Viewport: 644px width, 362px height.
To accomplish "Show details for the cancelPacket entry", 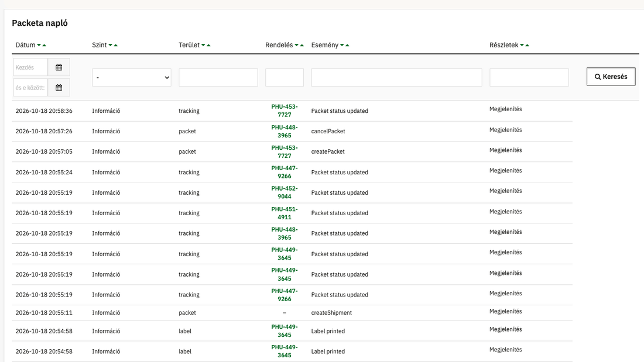I will click(x=506, y=130).
